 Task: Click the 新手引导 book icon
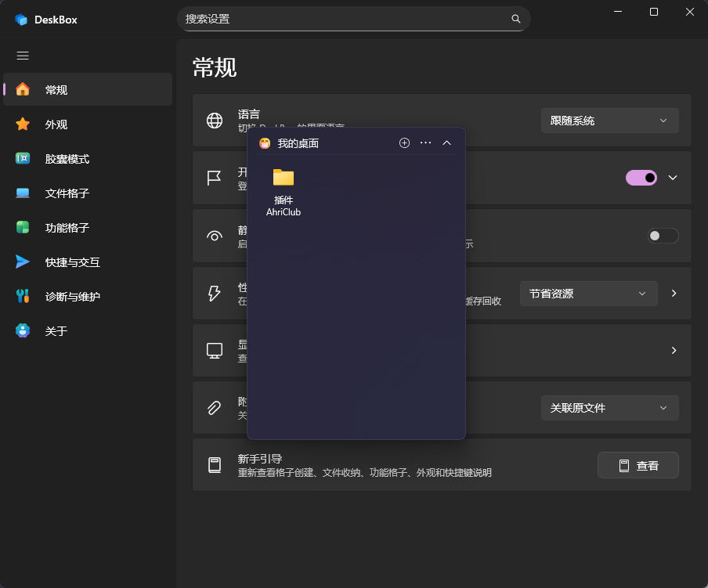(x=215, y=465)
